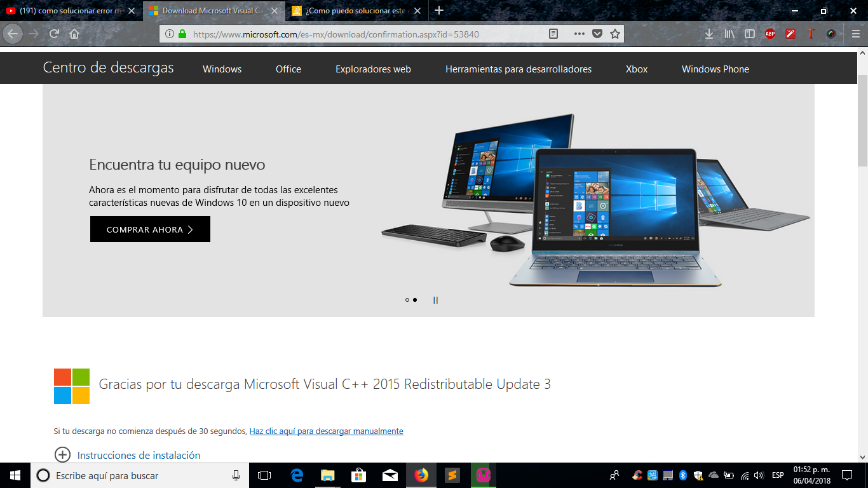The width and height of the screenshot is (868, 488).
Task: Click the COMPRAR AHORA button
Action: click(150, 229)
